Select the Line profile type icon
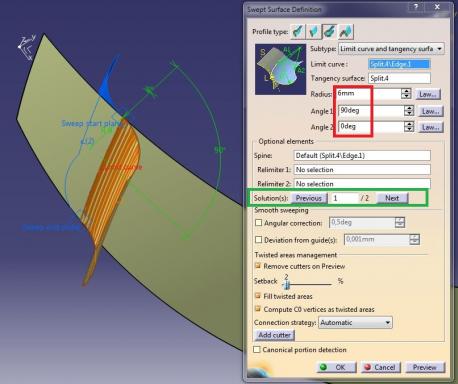 313,32
